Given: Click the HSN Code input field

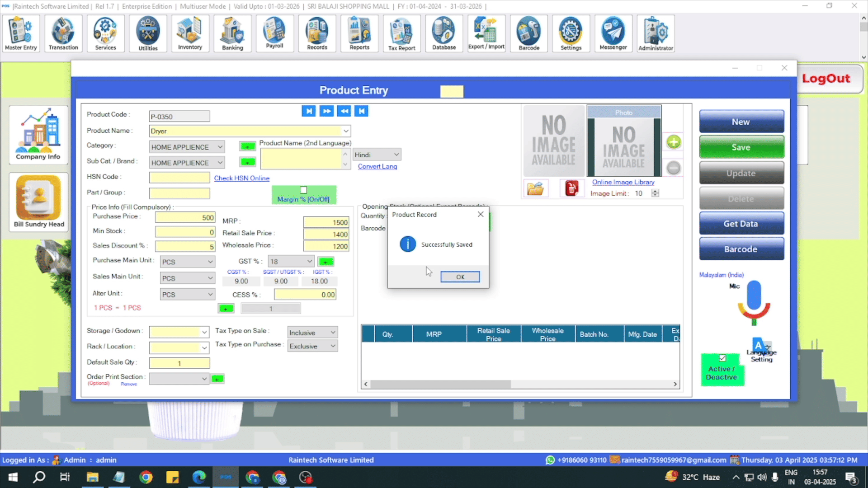Looking at the screenshot, I should [x=179, y=178].
